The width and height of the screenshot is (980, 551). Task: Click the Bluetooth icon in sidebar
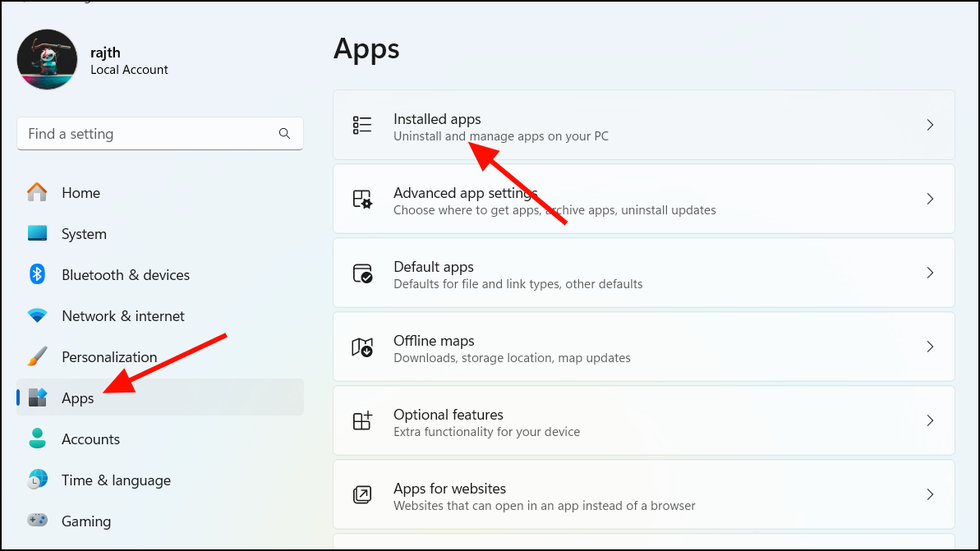37,274
